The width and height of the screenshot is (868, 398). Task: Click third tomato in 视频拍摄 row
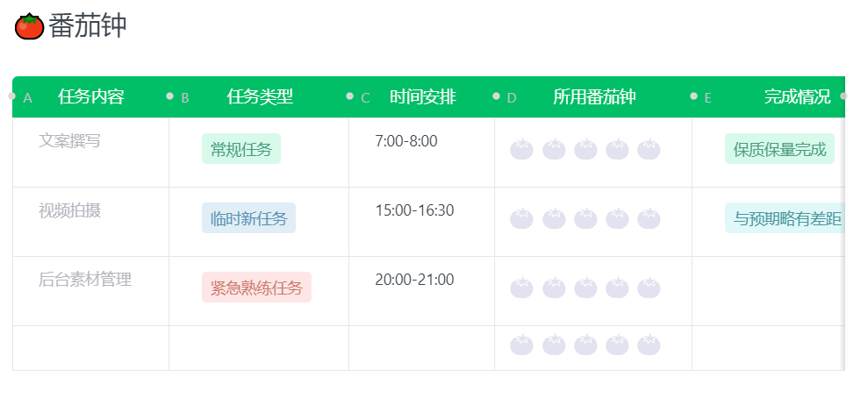pyautogui.click(x=585, y=218)
